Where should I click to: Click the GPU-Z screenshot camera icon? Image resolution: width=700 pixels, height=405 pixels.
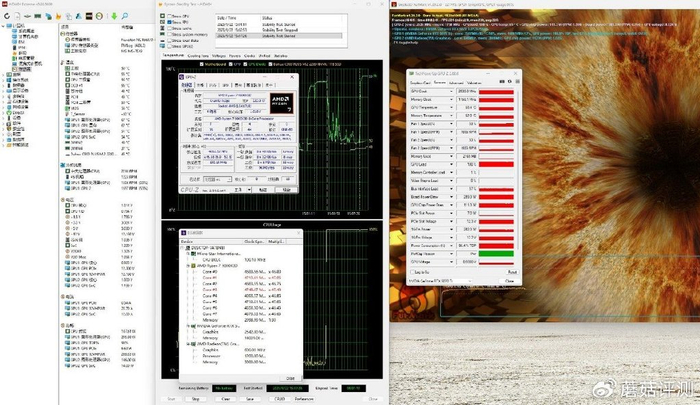pos(500,81)
